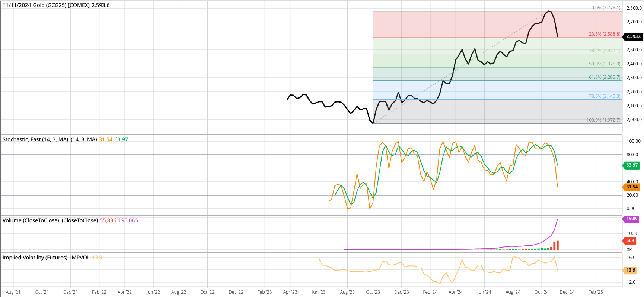Click the purple 190K volume tag
The image size is (644, 297).
(x=631, y=219)
